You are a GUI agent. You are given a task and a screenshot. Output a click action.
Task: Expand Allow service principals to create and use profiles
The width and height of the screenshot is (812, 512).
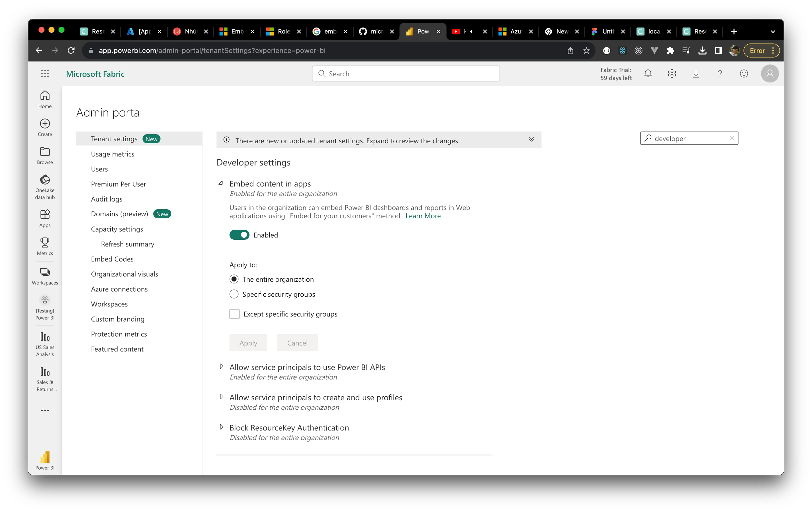(222, 397)
